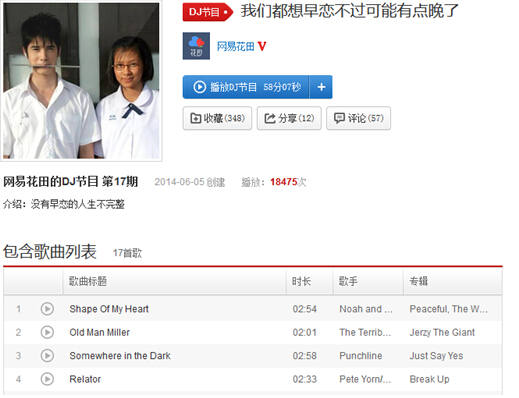The height and width of the screenshot is (398, 519).
Task: Open the Shape Of My Heart song title
Action: 109,309
